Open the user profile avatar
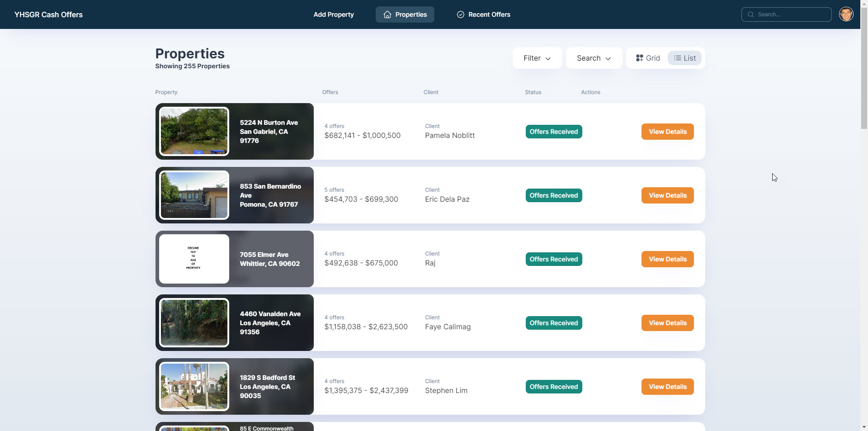Screen dimensions: 868x431 click(846, 14)
